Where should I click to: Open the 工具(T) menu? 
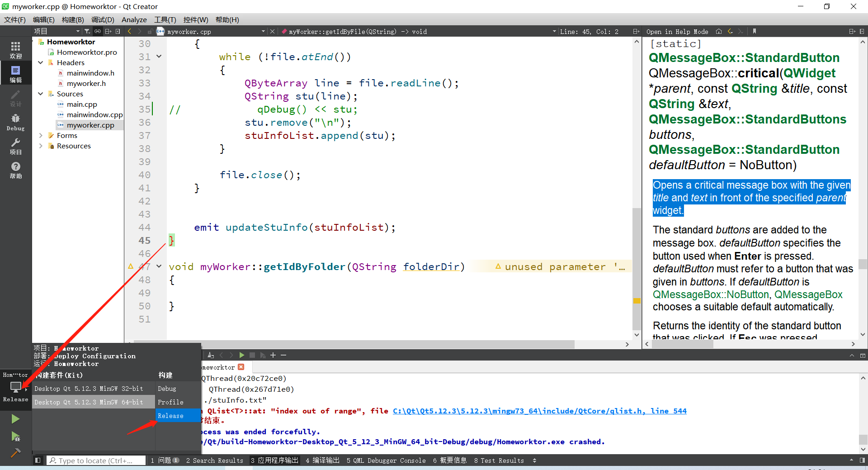click(x=165, y=19)
